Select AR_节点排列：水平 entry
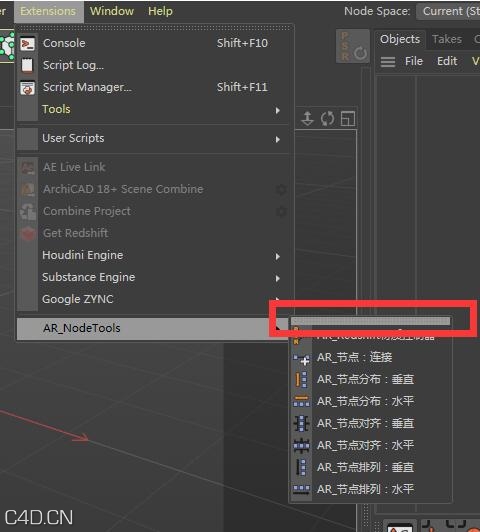This screenshot has width=480, height=532. point(371,490)
